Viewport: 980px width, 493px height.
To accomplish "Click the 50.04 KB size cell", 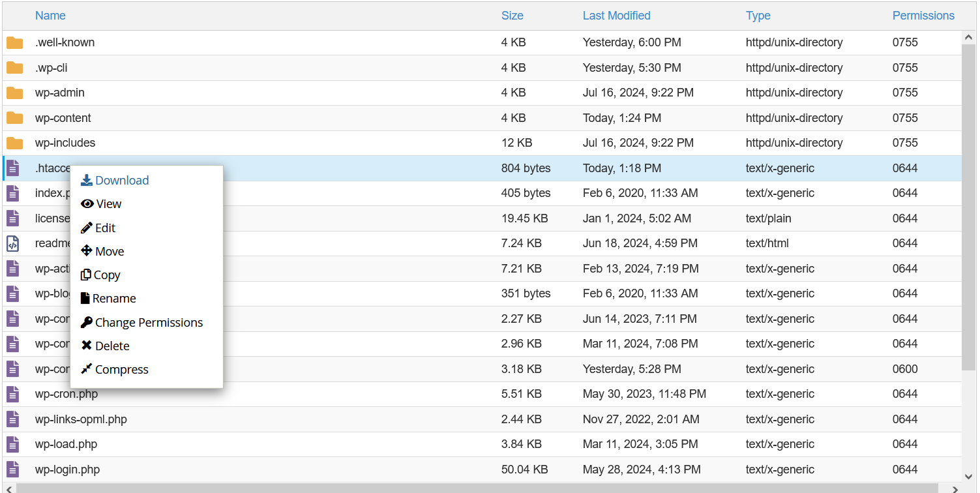I will pyautogui.click(x=525, y=470).
